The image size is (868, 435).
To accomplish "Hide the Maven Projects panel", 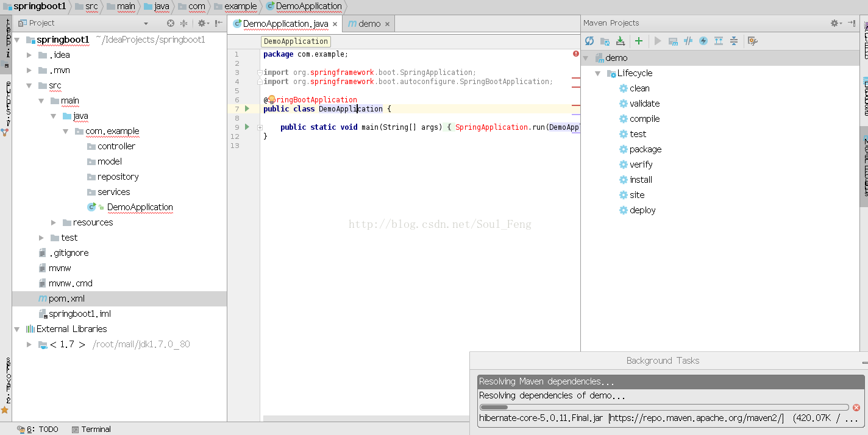I will pos(852,23).
